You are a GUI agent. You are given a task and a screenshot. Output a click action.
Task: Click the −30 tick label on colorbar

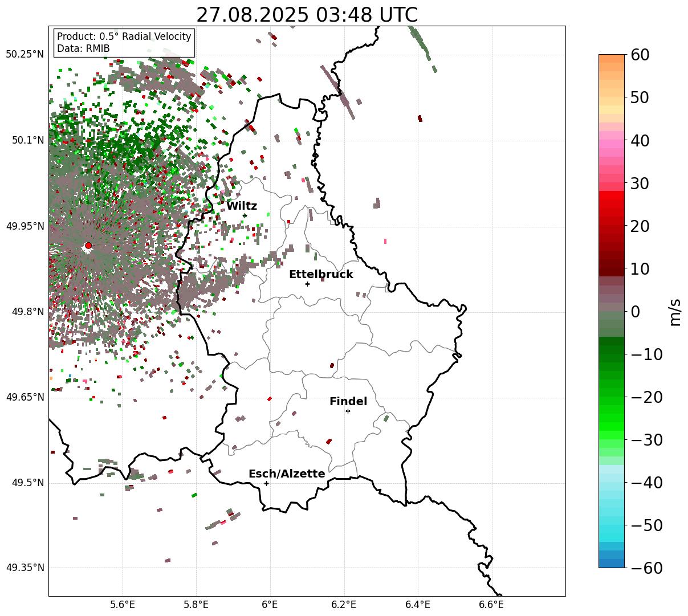[x=646, y=439]
